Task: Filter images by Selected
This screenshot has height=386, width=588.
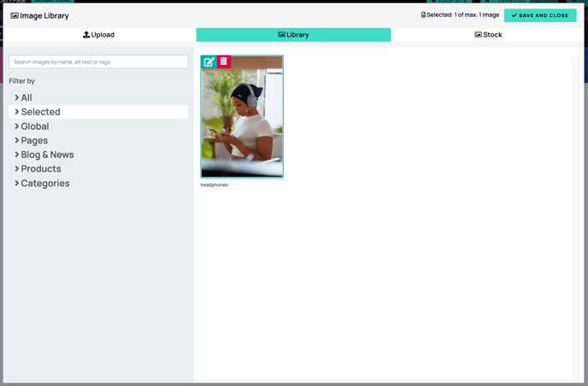Action: click(x=98, y=112)
